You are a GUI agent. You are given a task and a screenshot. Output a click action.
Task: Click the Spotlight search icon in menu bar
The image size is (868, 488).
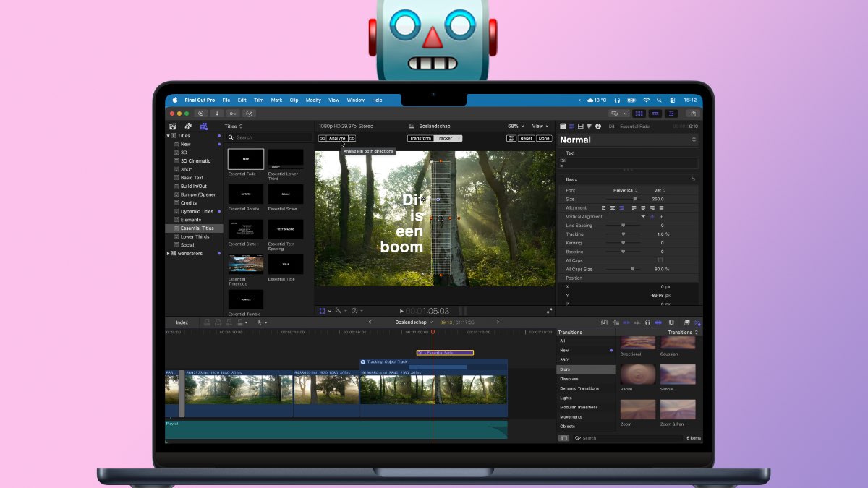point(660,100)
